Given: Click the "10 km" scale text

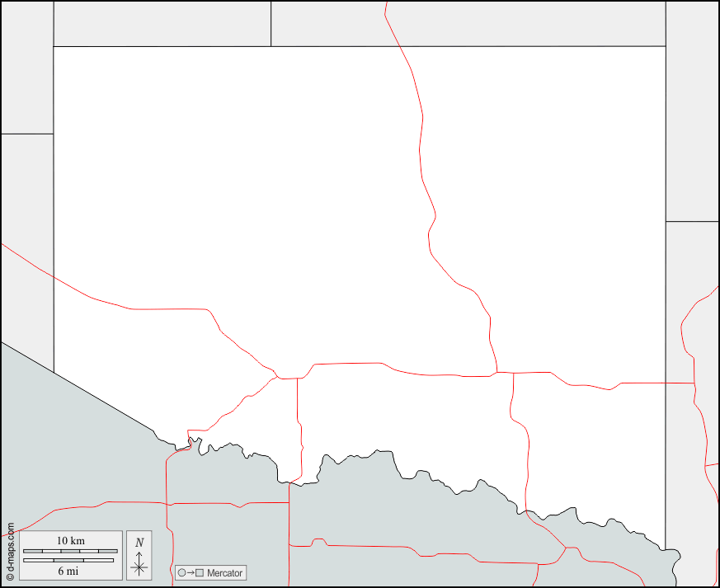Looking at the screenshot, I should click(70, 540).
